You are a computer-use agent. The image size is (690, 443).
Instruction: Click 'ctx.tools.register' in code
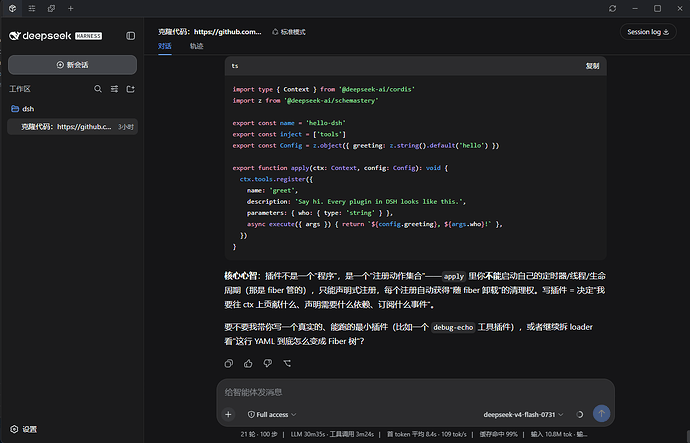272,179
